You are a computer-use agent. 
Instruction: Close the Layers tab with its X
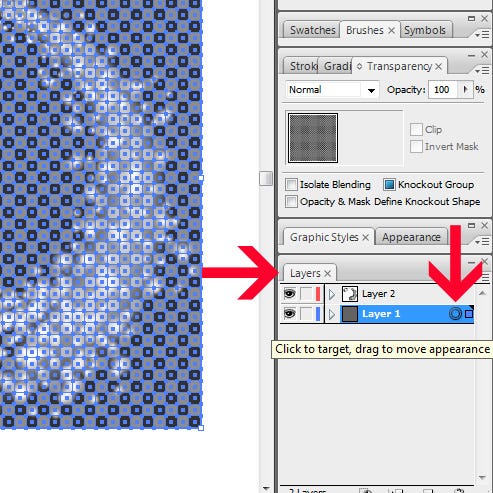click(328, 274)
